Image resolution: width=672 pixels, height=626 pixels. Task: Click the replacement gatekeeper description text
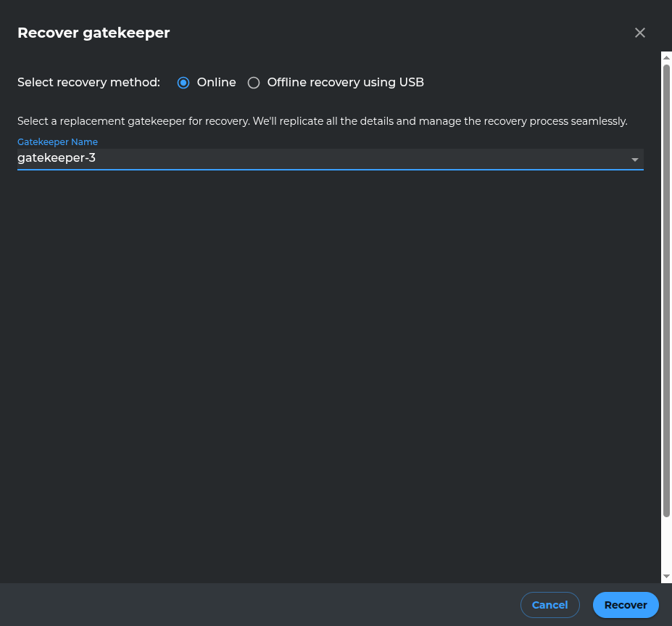322,121
